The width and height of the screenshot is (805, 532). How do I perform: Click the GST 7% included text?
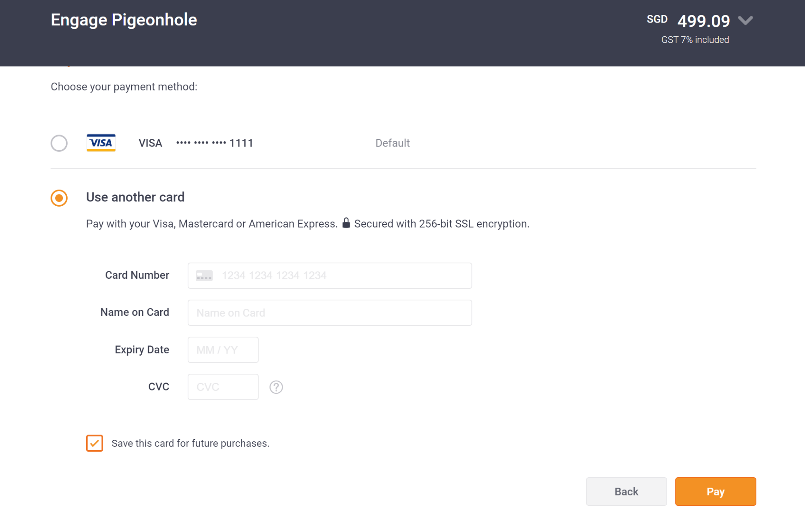(695, 39)
